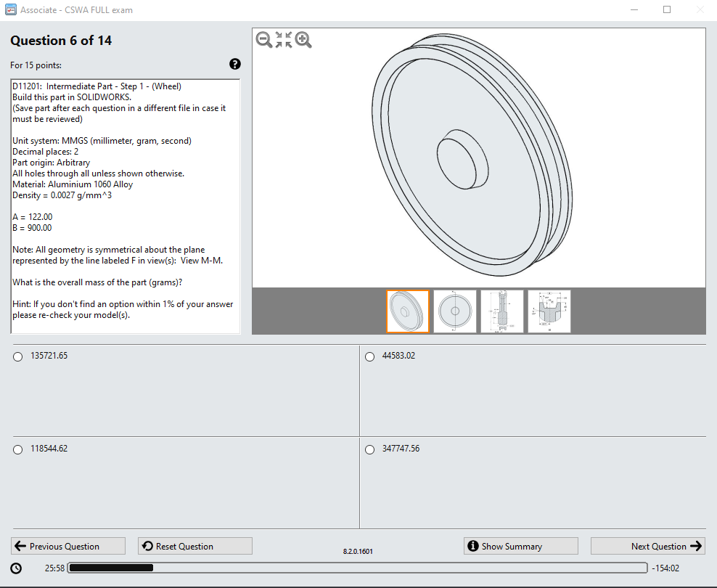
Task: Open the detail dimension view thumbnail
Action: pos(549,311)
